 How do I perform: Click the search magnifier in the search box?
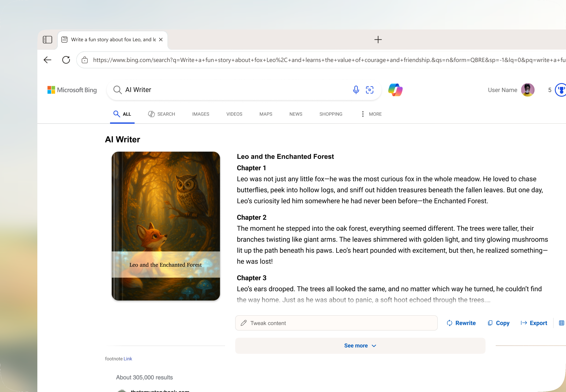pos(117,90)
